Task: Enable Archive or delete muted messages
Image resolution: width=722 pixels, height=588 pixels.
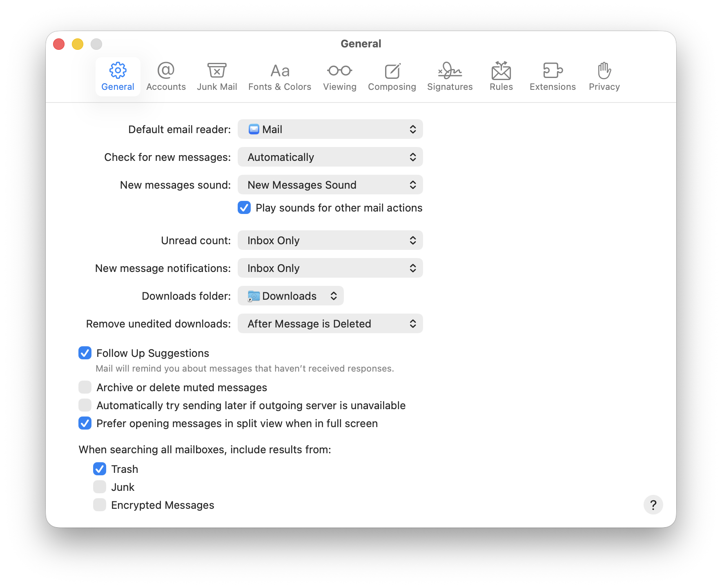Action: tap(85, 387)
